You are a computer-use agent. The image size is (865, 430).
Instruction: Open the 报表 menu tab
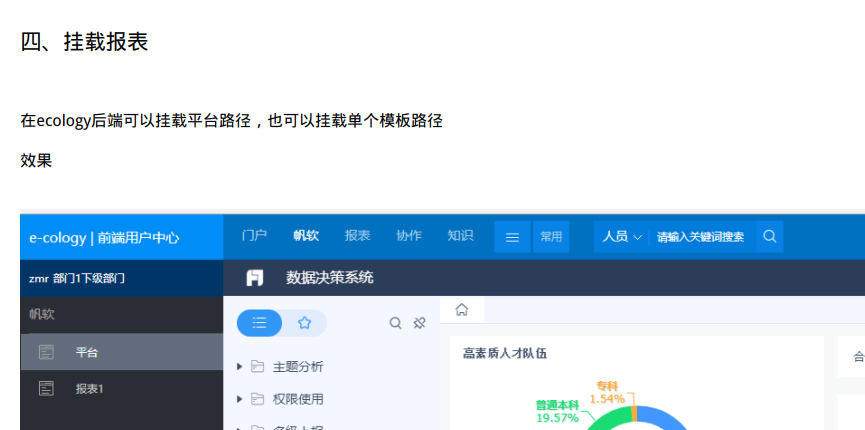coord(357,236)
